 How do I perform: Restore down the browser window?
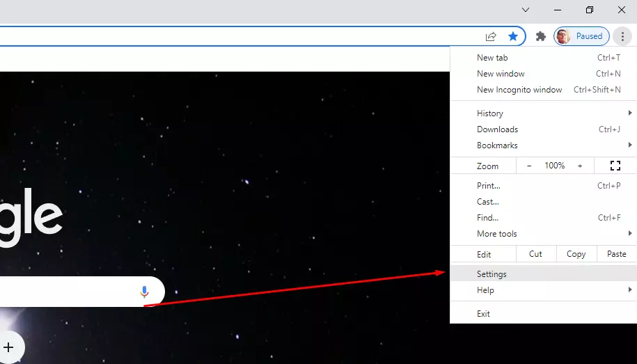pyautogui.click(x=590, y=10)
